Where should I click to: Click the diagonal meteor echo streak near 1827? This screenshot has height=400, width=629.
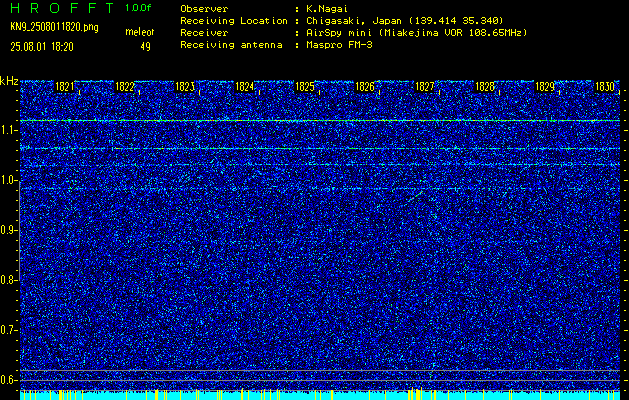[x=414, y=197]
